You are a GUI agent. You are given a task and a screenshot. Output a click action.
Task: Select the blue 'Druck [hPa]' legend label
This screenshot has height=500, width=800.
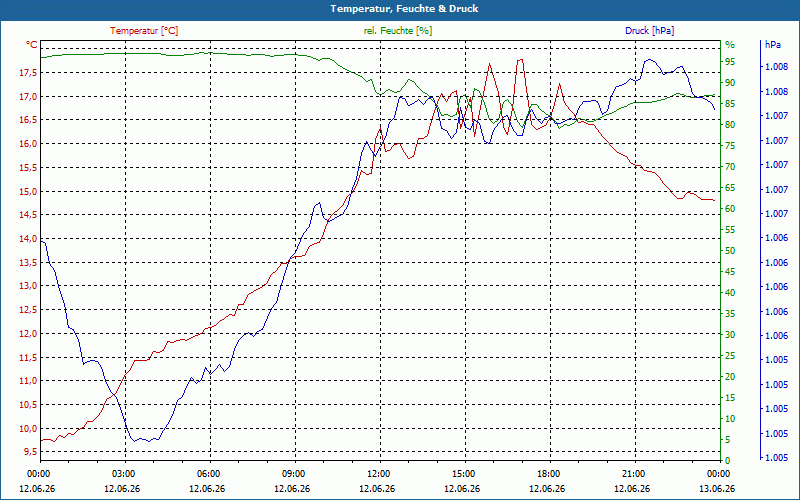tap(649, 31)
